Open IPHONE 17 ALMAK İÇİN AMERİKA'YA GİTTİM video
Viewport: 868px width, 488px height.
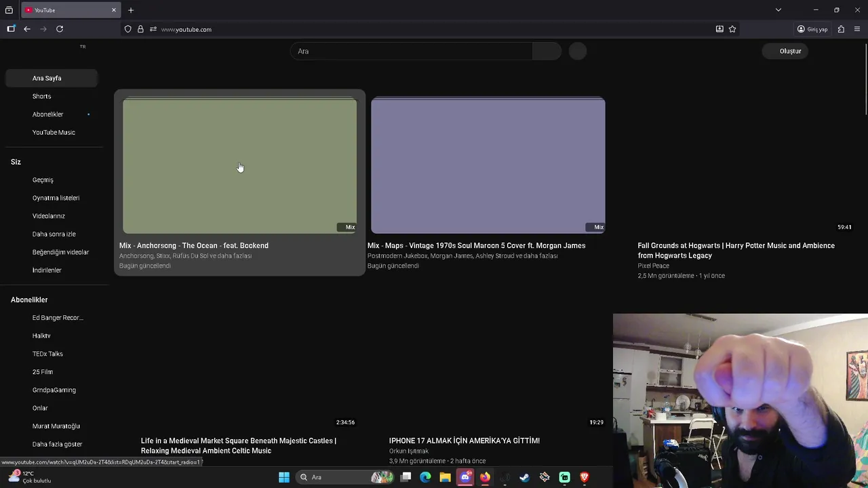pos(465,441)
